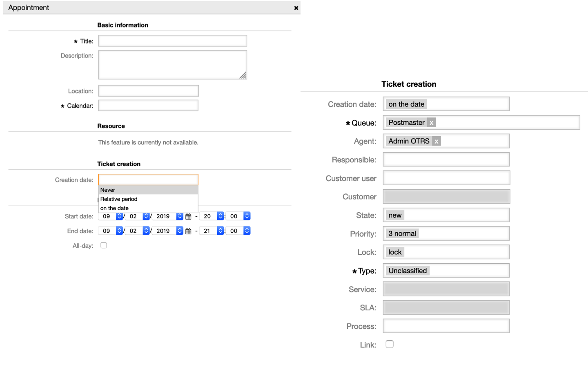588x368 pixels.
Task: Select the Relative period option
Action: 148,199
